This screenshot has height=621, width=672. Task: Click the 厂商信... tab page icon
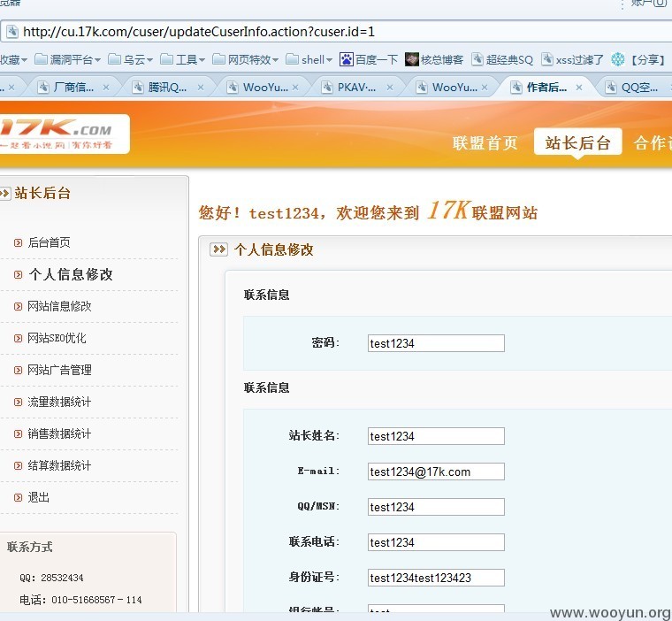tap(43, 88)
